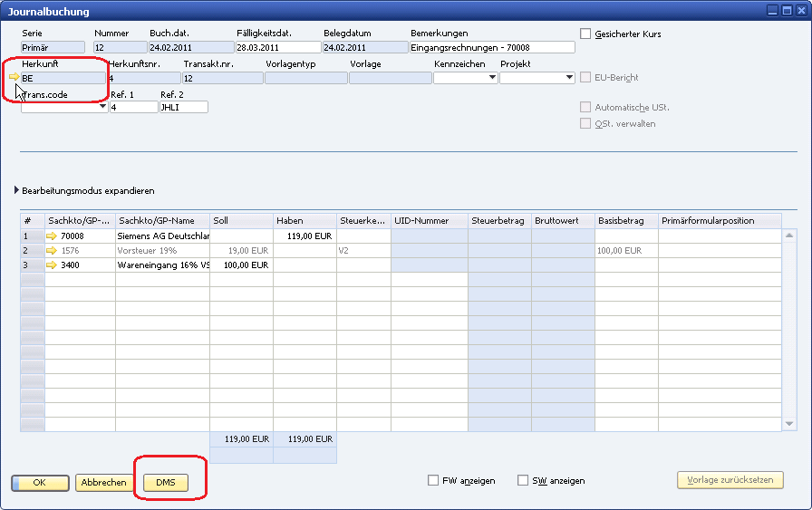Screen dimensions: 812x510
Task: Click the Vorlage zurücksetzen button
Action: point(730,480)
